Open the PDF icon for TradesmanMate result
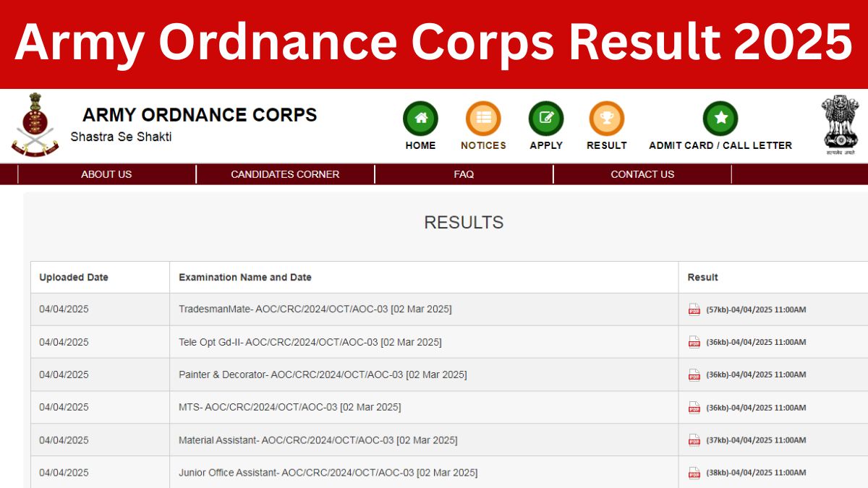 [694, 309]
